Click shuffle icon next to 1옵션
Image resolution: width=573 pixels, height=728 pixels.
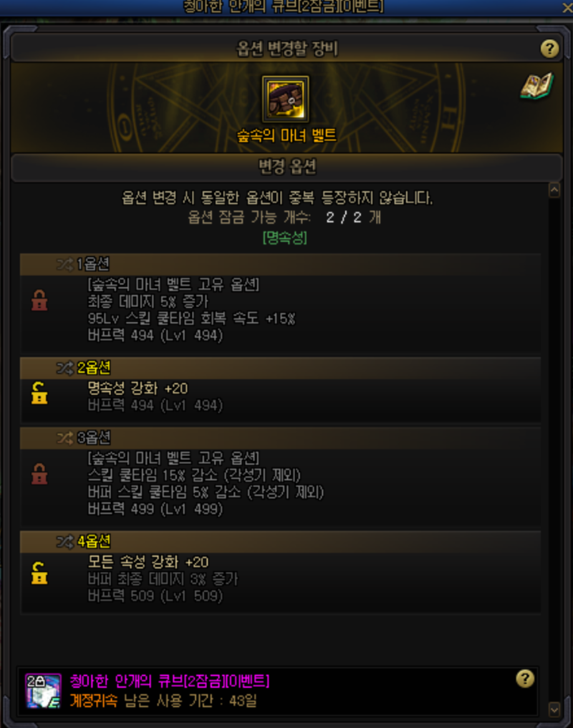click(x=65, y=264)
